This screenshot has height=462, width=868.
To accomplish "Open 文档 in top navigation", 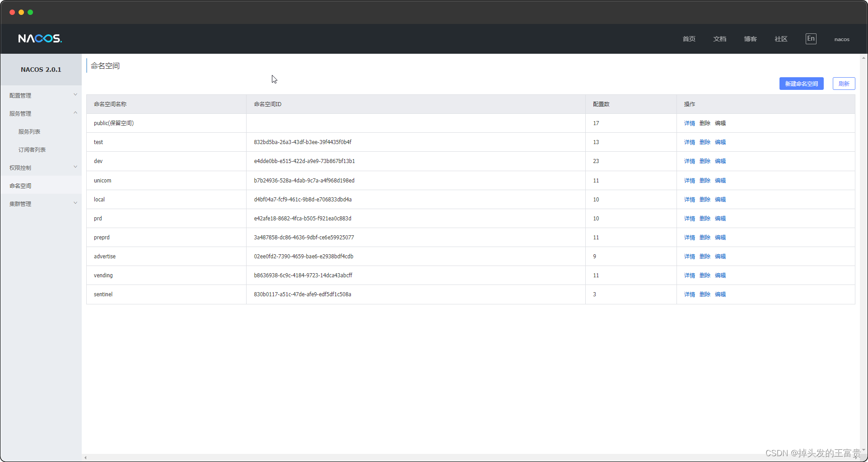I will pyautogui.click(x=719, y=39).
